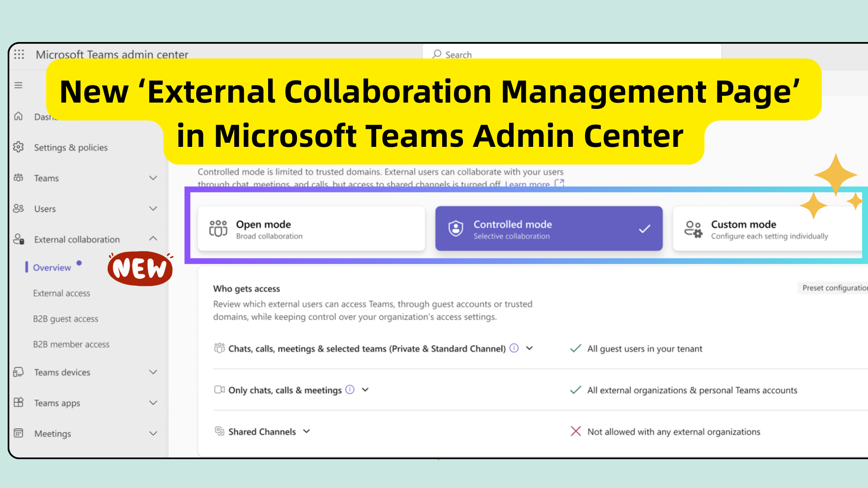Expand the Meetings section chevron
This screenshot has width=868, height=488.
tap(153, 433)
